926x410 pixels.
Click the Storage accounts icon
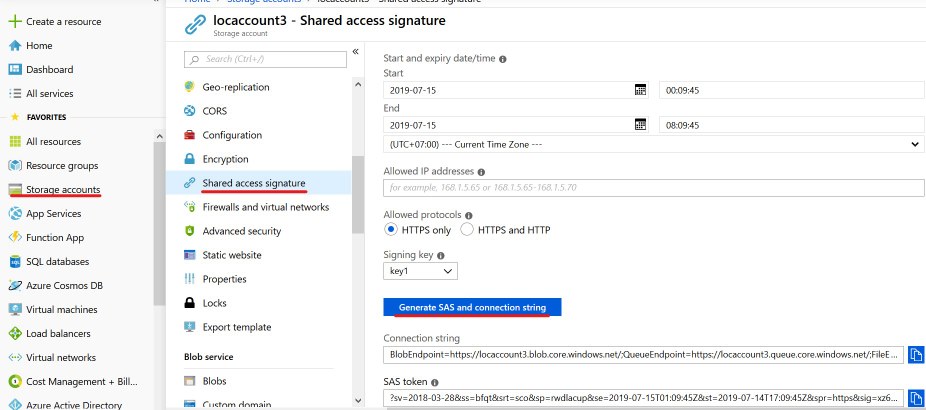click(15, 190)
